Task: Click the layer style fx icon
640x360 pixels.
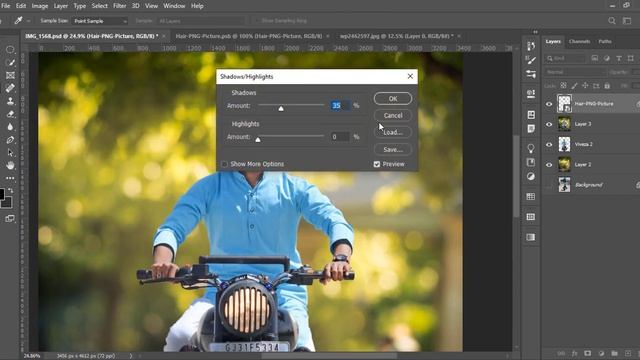Action: [574, 353]
